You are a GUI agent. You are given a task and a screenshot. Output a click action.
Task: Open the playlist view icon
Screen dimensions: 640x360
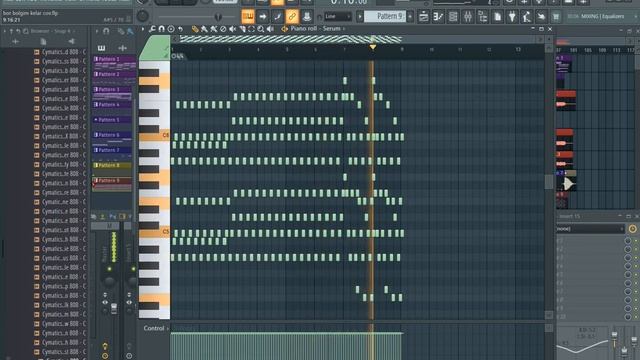click(x=424, y=17)
